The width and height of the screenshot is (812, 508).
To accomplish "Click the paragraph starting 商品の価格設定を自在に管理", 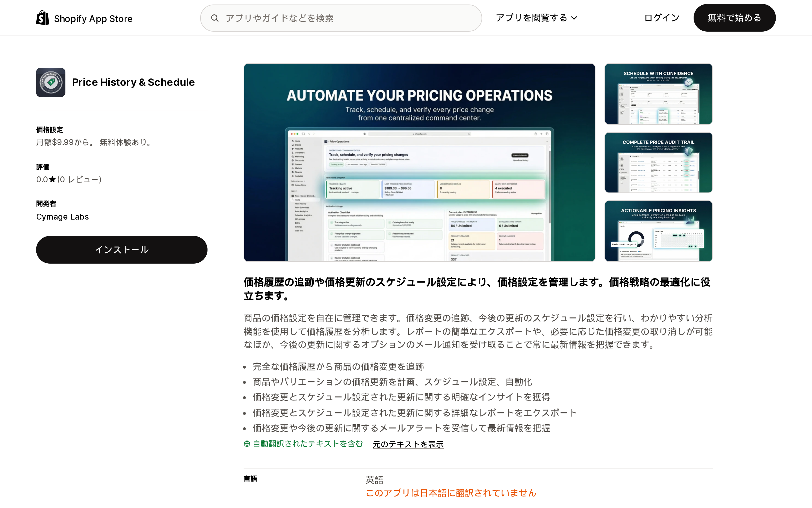I will point(478,331).
